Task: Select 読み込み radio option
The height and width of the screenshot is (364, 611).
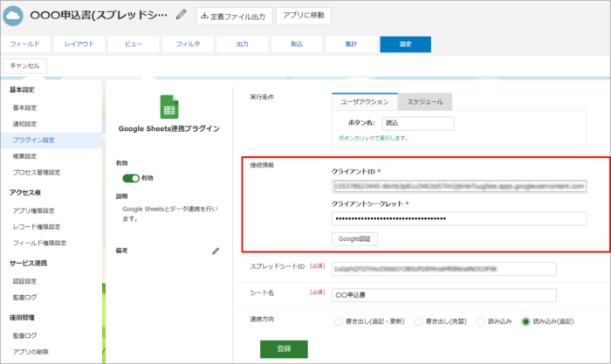Action: point(481,321)
